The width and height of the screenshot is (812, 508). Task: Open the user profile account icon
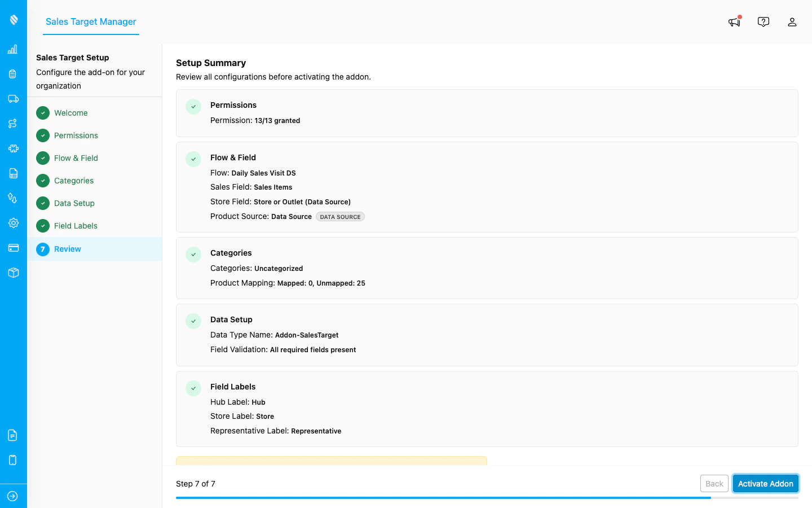point(792,21)
